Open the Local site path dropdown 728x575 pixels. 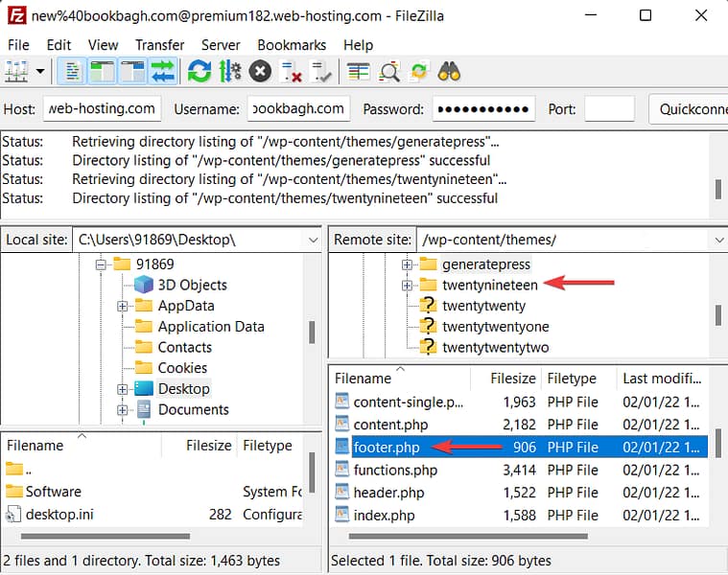(312, 240)
